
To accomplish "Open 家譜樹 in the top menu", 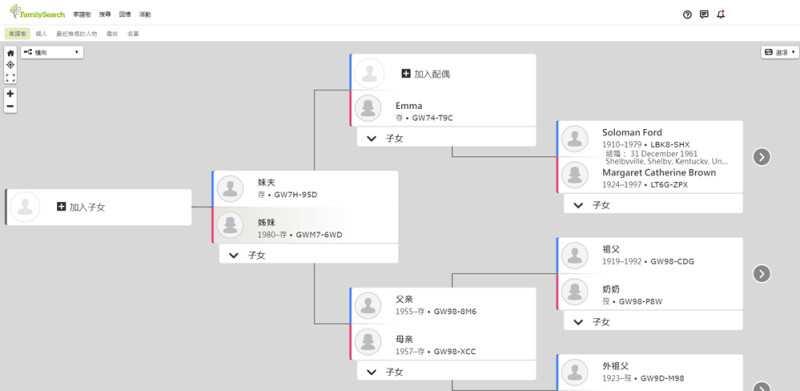I will click(82, 15).
